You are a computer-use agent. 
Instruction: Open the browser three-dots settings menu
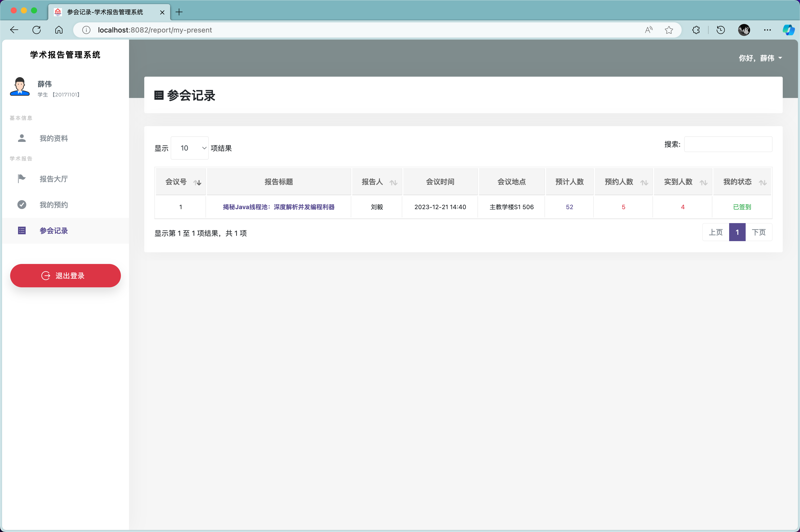[x=767, y=30]
